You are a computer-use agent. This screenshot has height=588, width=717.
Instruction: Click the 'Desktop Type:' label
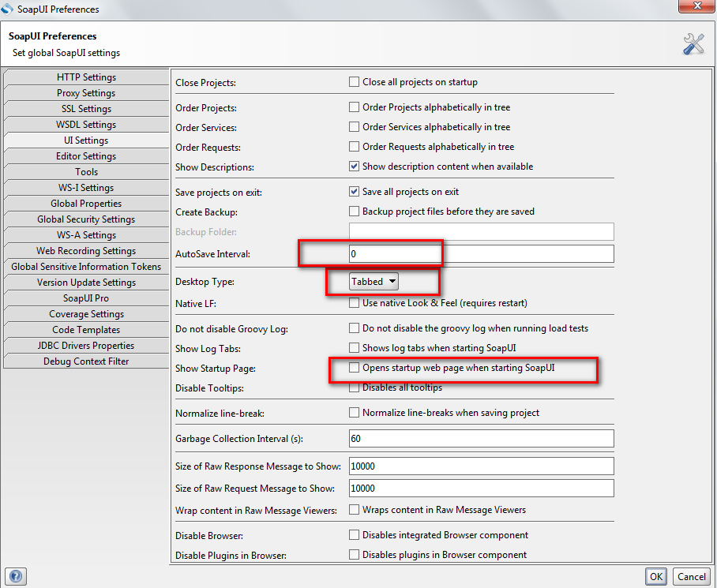tap(205, 282)
